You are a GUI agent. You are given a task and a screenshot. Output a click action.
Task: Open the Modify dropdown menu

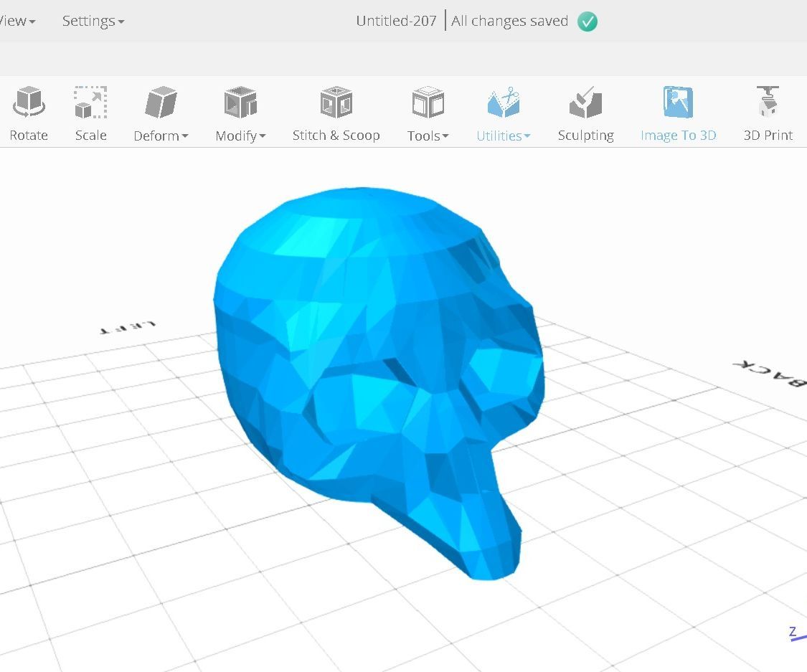240,135
